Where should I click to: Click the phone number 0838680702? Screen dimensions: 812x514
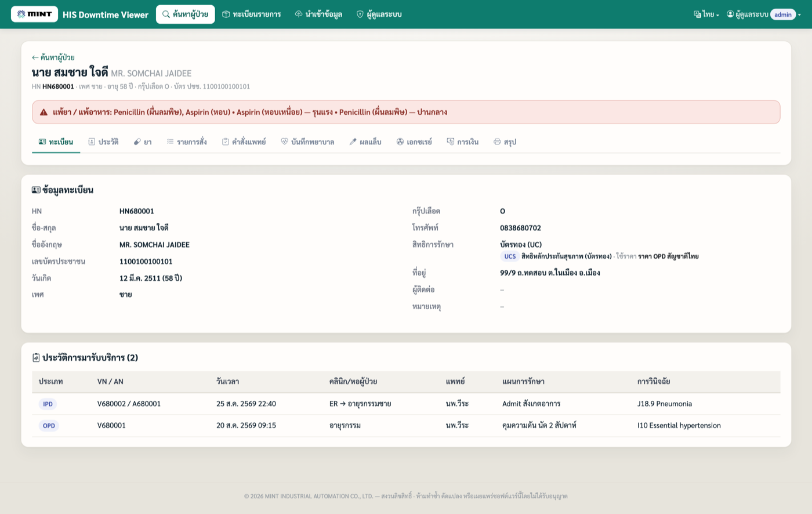pos(520,228)
